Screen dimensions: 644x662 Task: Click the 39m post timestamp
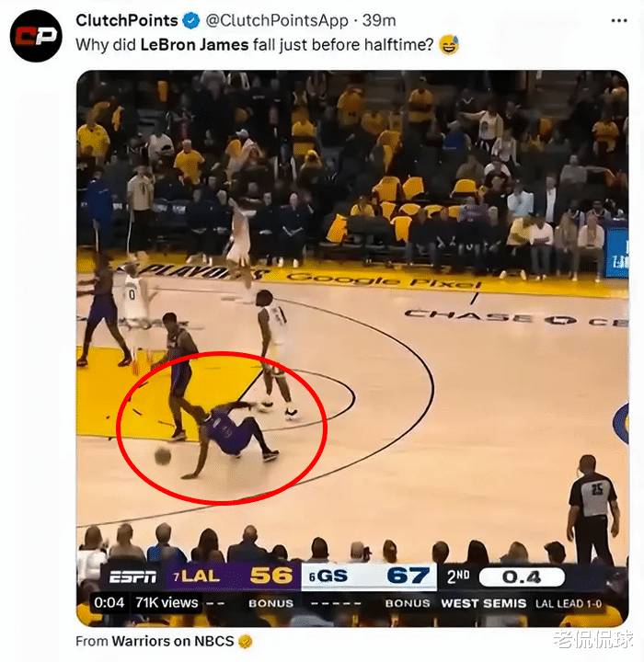[x=379, y=20]
